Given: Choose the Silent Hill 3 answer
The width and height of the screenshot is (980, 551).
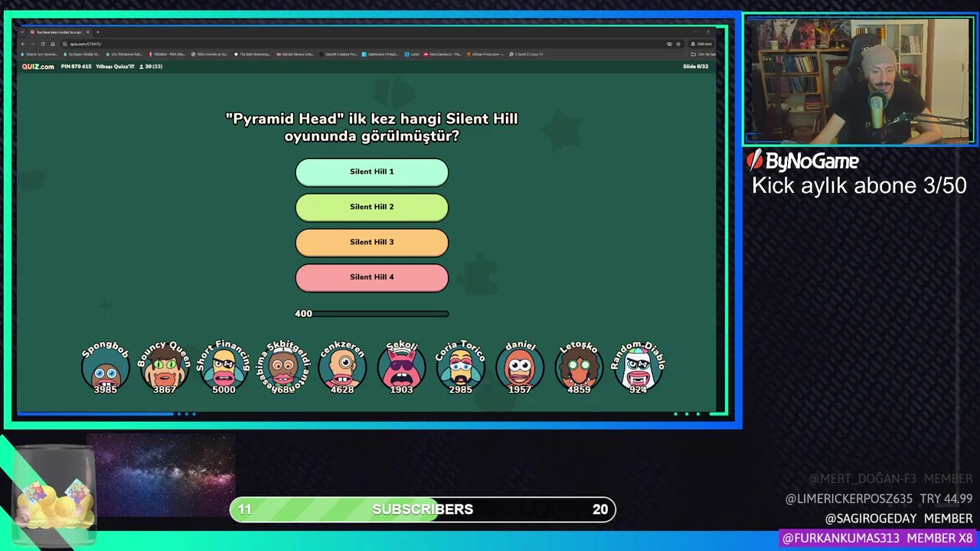Looking at the screenshot, I should pyautogui.click(x=371, y=243).
